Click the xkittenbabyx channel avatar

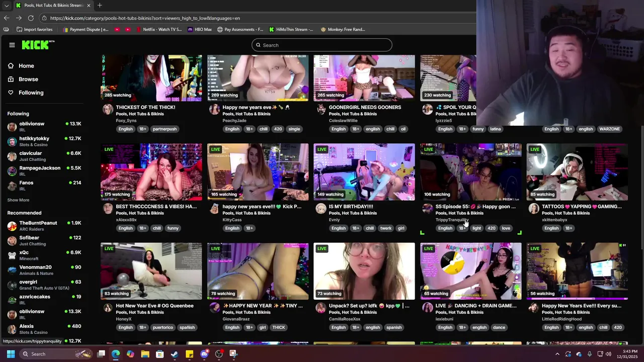click(x=534, y=209)
